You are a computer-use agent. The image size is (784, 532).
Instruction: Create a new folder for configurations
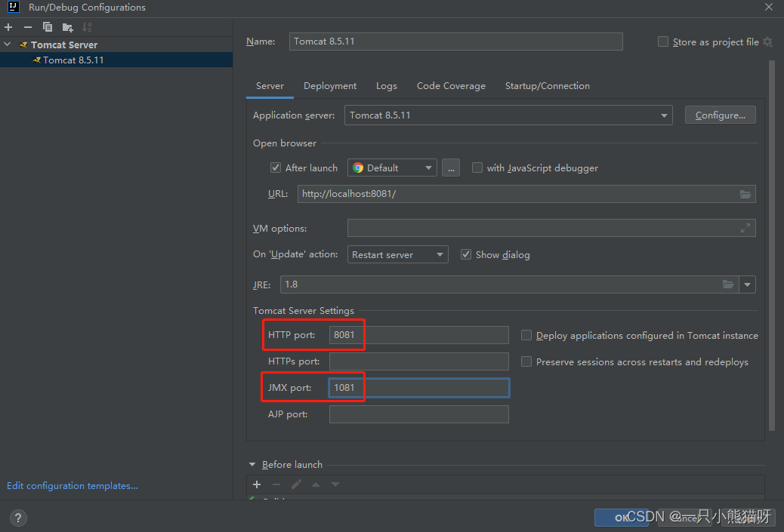click(67, 27)
